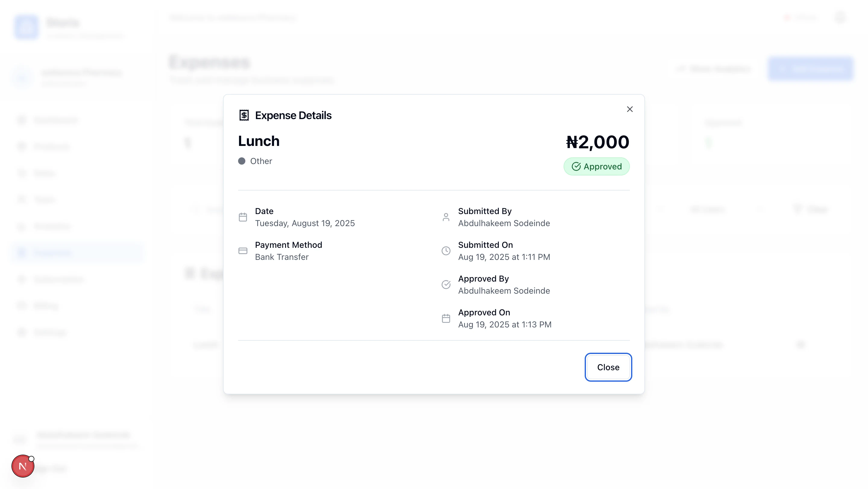Screen dimensions: 868x489
Task: Click the check-circle icon next to Approved By
Action: tap(446, 284)
